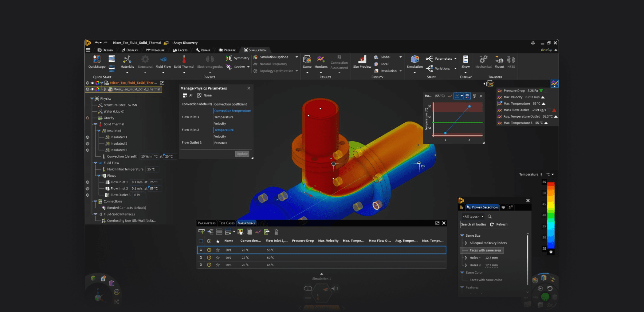Collapse the Physics tree node
The height and width of the screenshot is (312, 644).
tap(92, 98)
